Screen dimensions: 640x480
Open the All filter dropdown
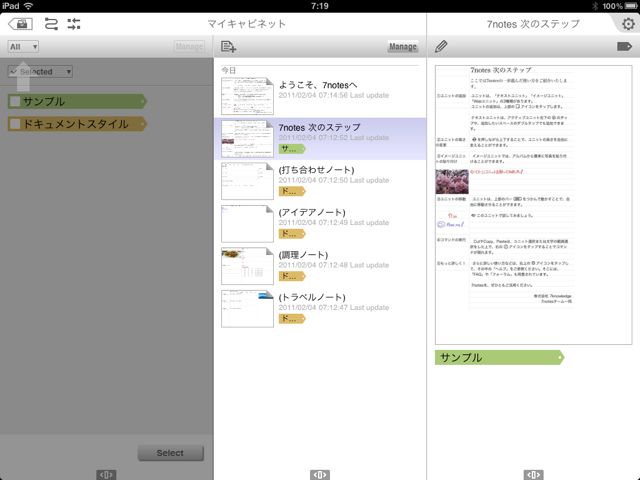pyautogui.click(x=23, y=47)
